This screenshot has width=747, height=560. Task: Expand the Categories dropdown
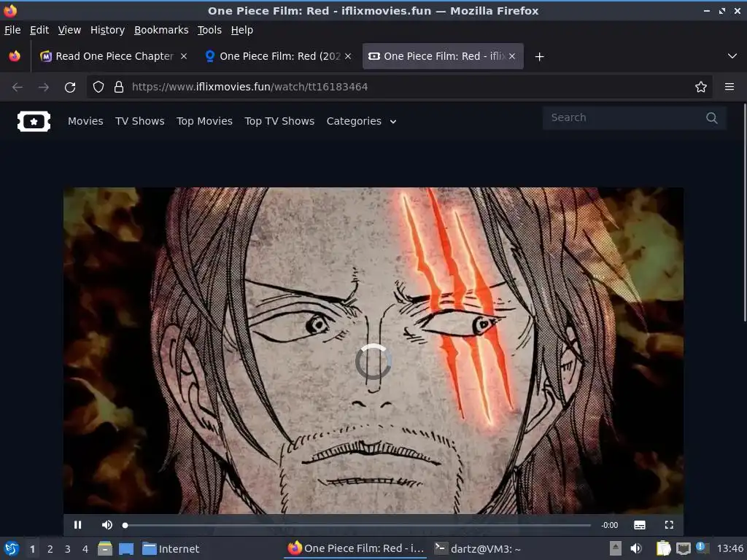[x=361, y=121]
